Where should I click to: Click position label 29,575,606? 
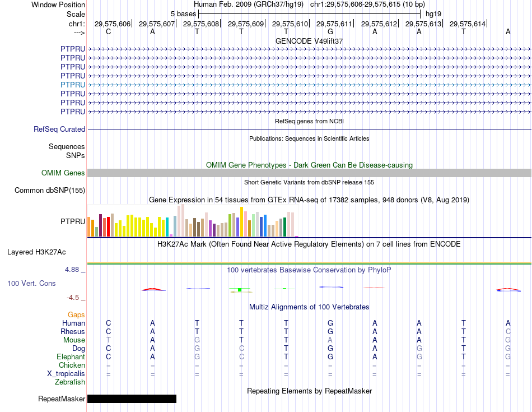click(x=113, y=24)
